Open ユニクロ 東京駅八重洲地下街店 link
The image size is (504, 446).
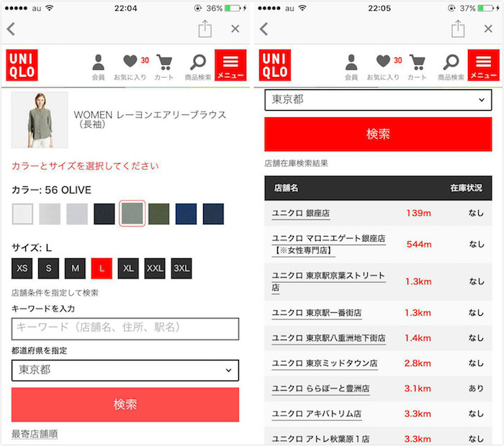(x=328, y=338)
